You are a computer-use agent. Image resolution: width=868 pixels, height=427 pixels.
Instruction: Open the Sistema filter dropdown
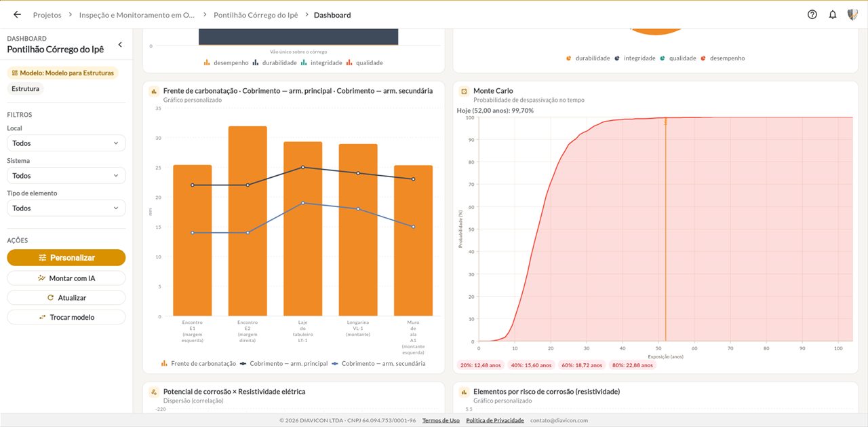pyautogui.click(x=66, y=176)
